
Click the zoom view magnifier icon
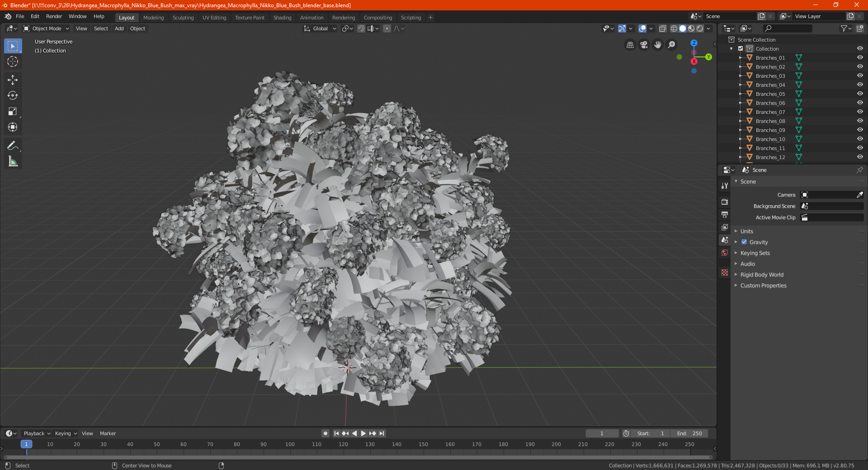(672, 45)
